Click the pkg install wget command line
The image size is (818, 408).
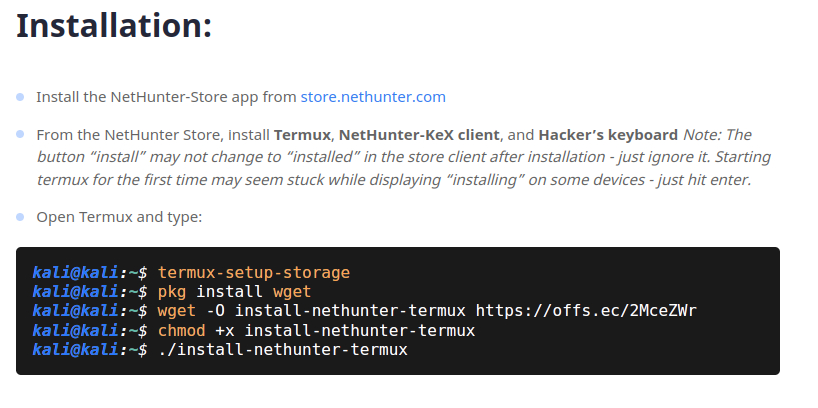pos(234,292)
